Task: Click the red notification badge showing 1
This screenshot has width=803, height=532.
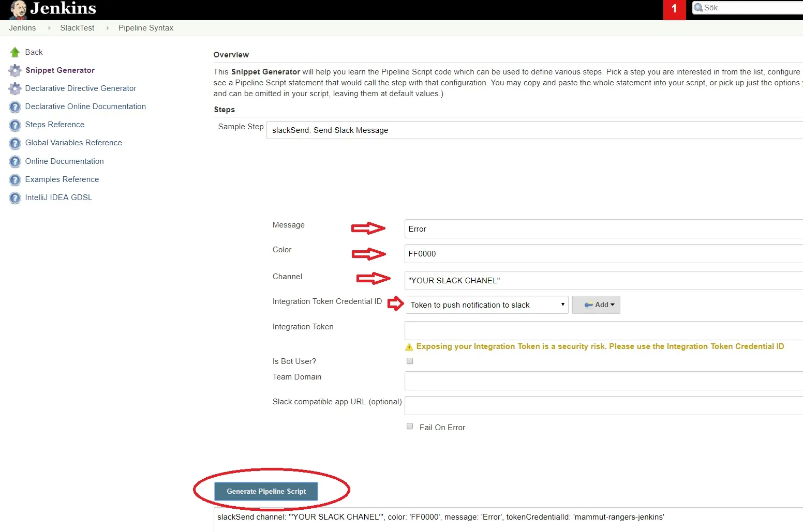Action: [674, 9]
